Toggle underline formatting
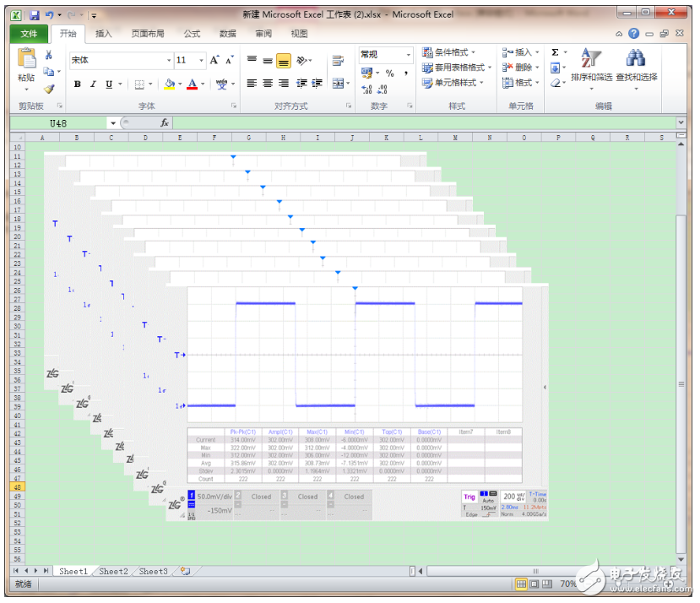The image size is (700, 603). coord(109,84)
